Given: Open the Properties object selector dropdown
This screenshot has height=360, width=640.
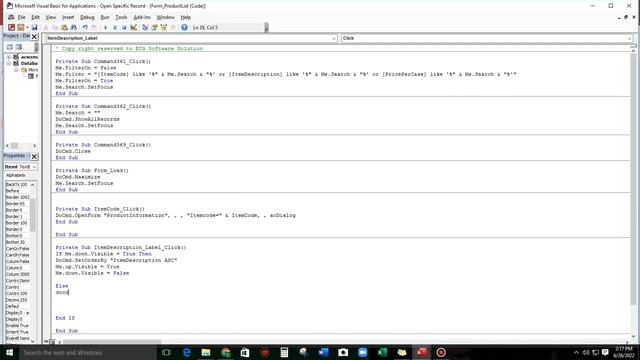Looking at the screenshot, I should (34, 167).
